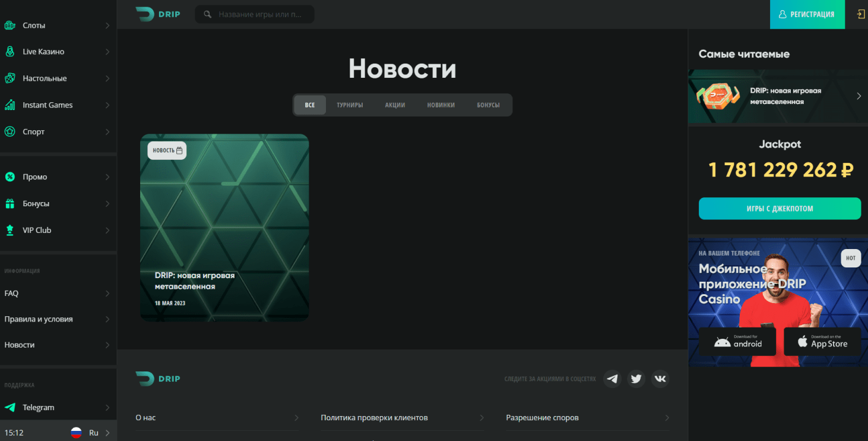Open the VK social icon in footer
This screenshot has width=868, height=441.
(660, 379)
